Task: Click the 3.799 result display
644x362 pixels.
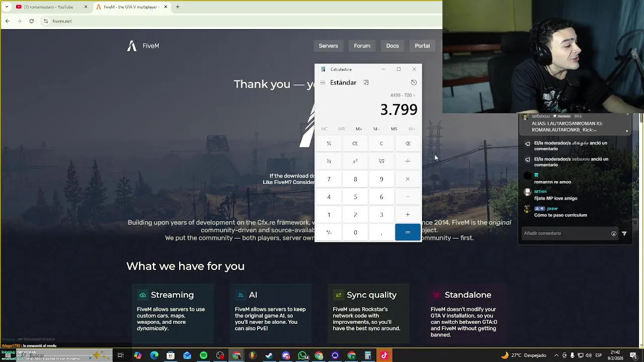Action: pyautogui.click(x=398, y=109)
